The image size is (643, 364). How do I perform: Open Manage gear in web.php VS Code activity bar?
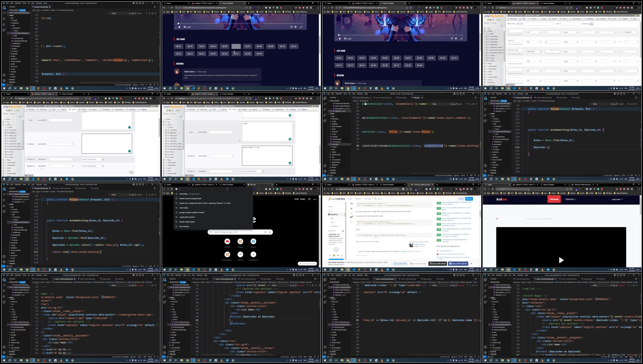click(325, 171)
